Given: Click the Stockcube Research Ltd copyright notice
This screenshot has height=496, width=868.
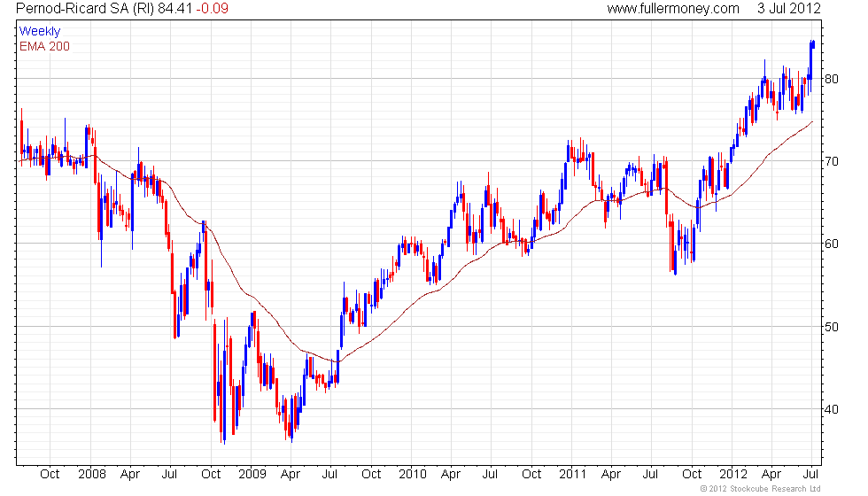Looking at the screenshot, I should click(761, 489).
